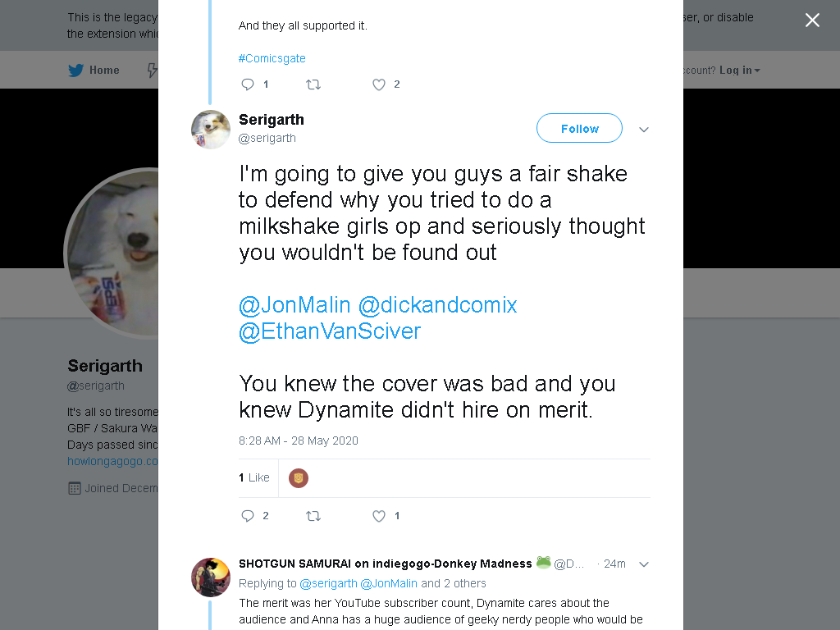840x630 pixels.
Task: Retweet the #Comicsgate tweet above
Action: [x=313, y=84]
